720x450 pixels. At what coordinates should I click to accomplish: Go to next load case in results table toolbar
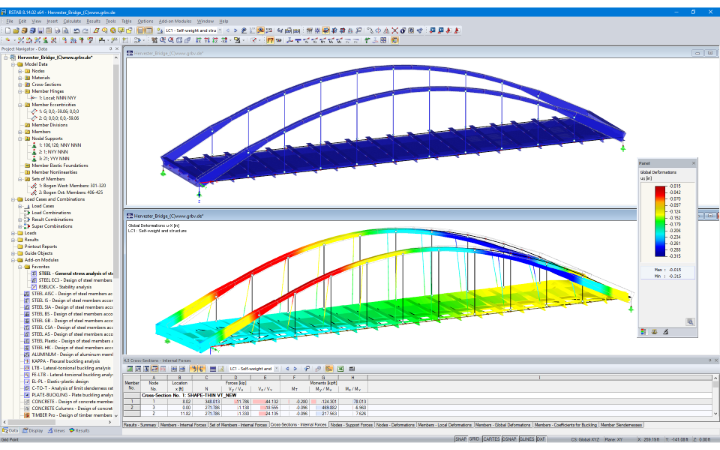[x=295, y=369]
